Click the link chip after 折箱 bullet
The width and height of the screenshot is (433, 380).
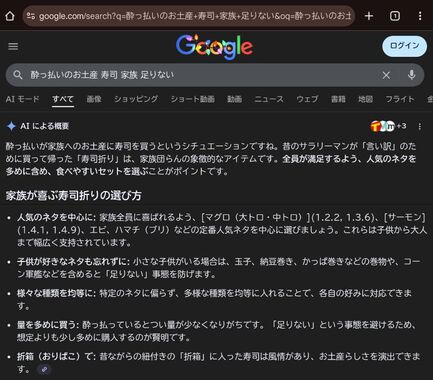(x=44, y=369)
